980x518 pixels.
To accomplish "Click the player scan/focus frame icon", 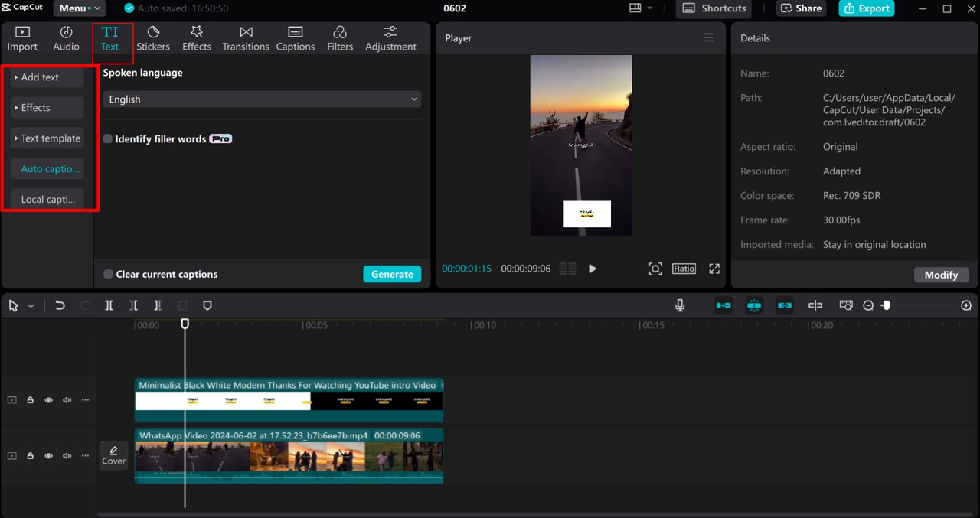I will click(655, 269).
